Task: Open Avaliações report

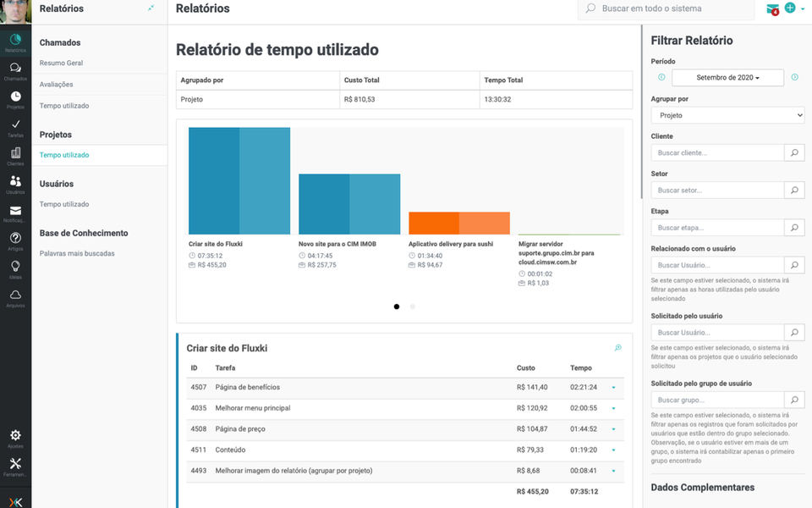Action: (57, 84)
